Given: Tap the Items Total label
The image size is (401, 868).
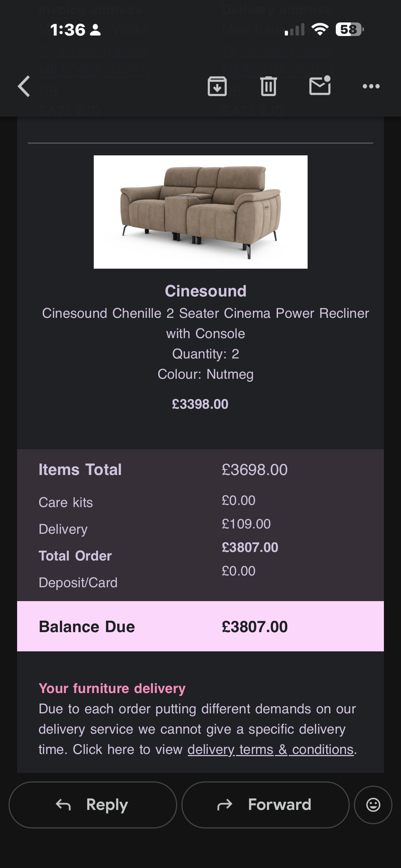Looking at the screenshot, I should 80,470.
